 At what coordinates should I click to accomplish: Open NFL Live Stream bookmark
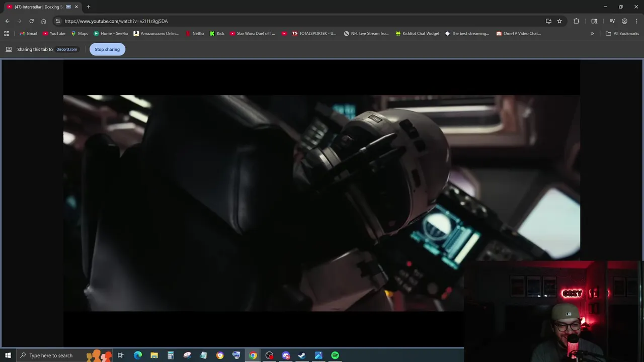366,34
